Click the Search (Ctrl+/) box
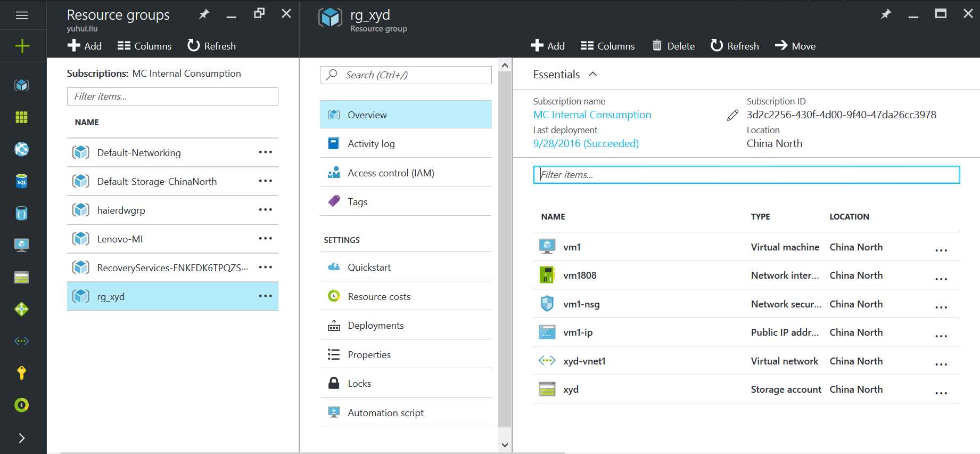 pyautogui.click(x=406, y=75)
